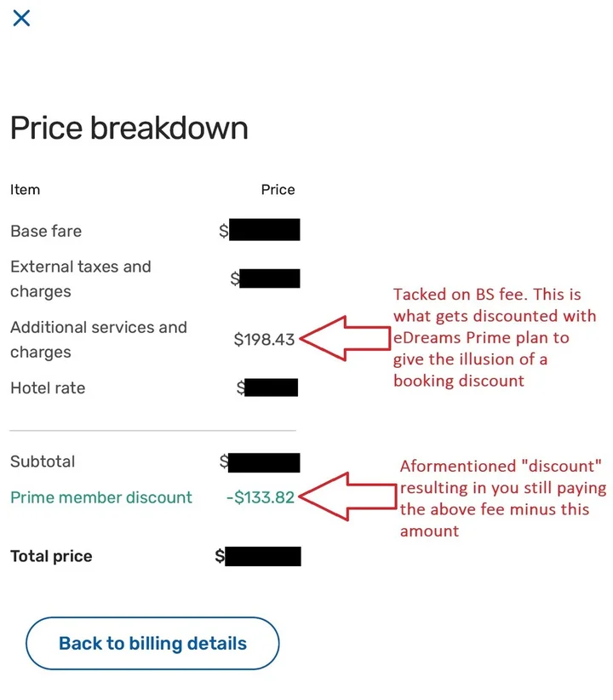Viewport: 613px width, 700px height.
Task: Select the Base fare row label
Action: [46, 232]
